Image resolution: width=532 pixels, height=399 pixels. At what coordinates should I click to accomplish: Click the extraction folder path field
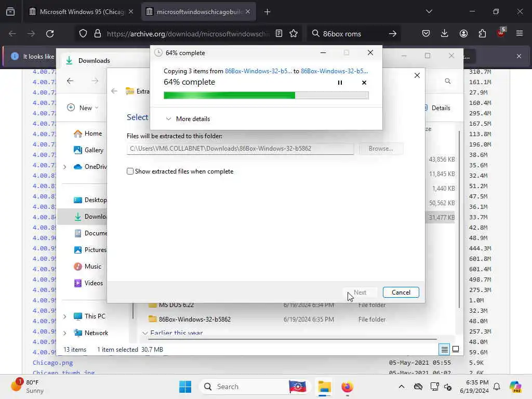[x=240, y=149]
